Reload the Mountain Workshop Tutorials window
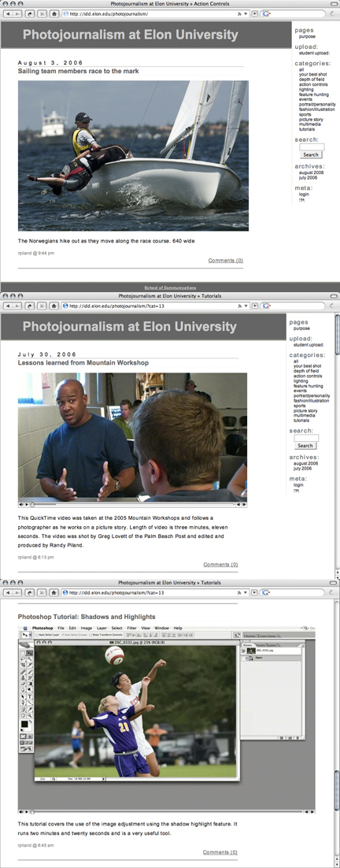This screenshot has height=868, width=340. coord(30,306)
